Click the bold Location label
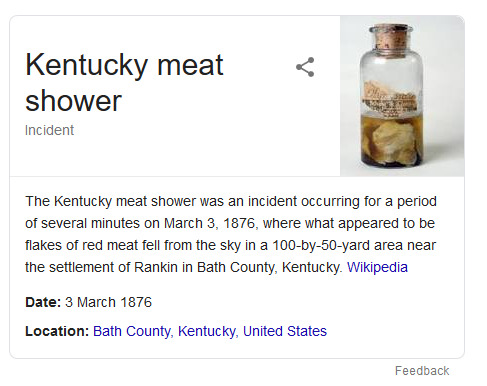 tap(57, 331)
